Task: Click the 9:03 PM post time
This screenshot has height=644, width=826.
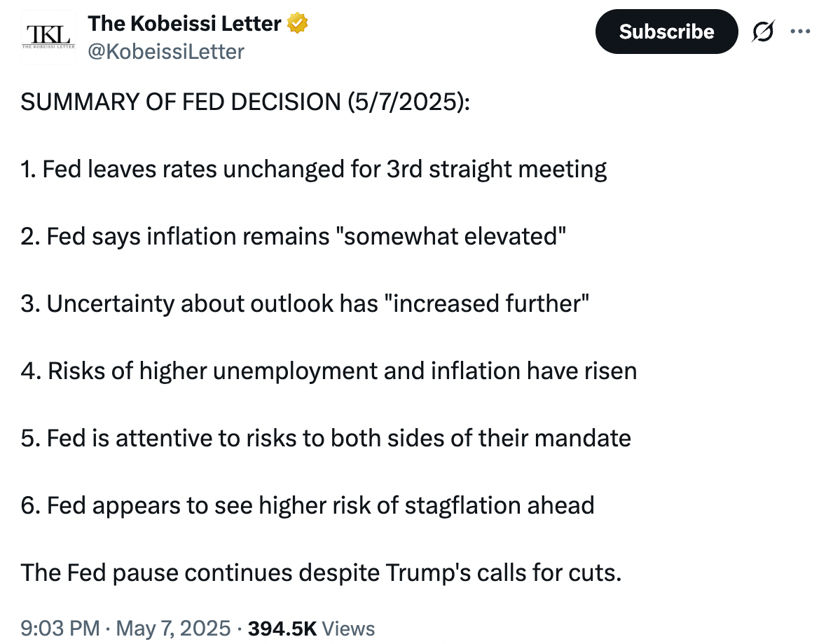Action: 60,628
